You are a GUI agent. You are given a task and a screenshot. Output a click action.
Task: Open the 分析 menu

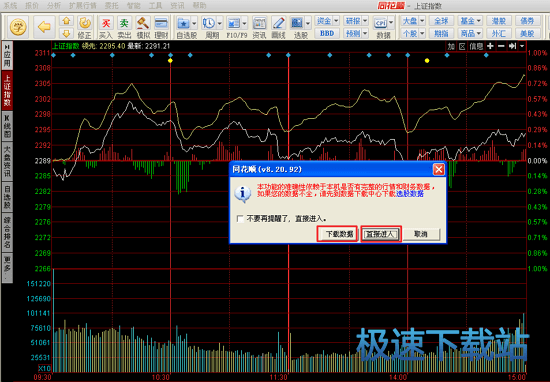(53, 5)
